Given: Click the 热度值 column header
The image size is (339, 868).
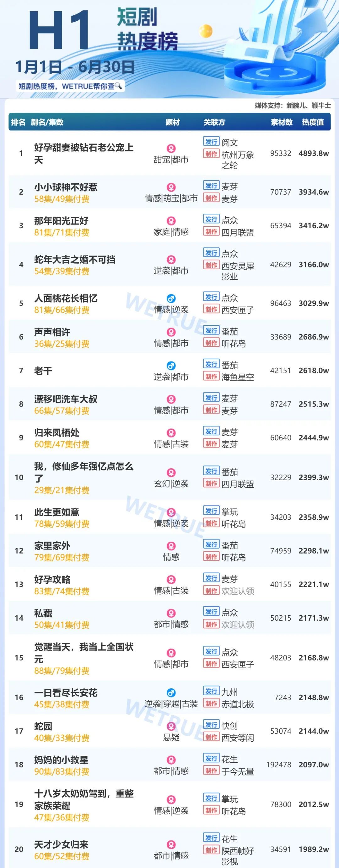Looking at the screenshot, I should click(x=313, y=122).
